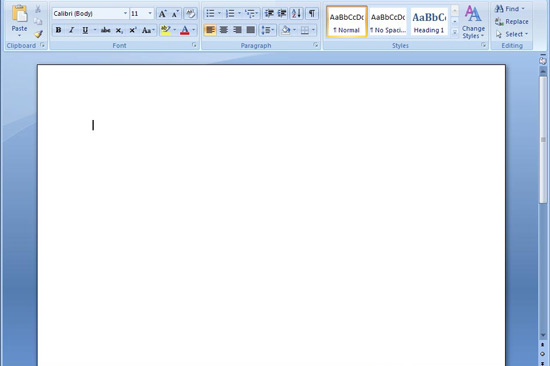Screen dimensions: 550x366
Task: Open the font size 11 box
Action: pos(142,14)
